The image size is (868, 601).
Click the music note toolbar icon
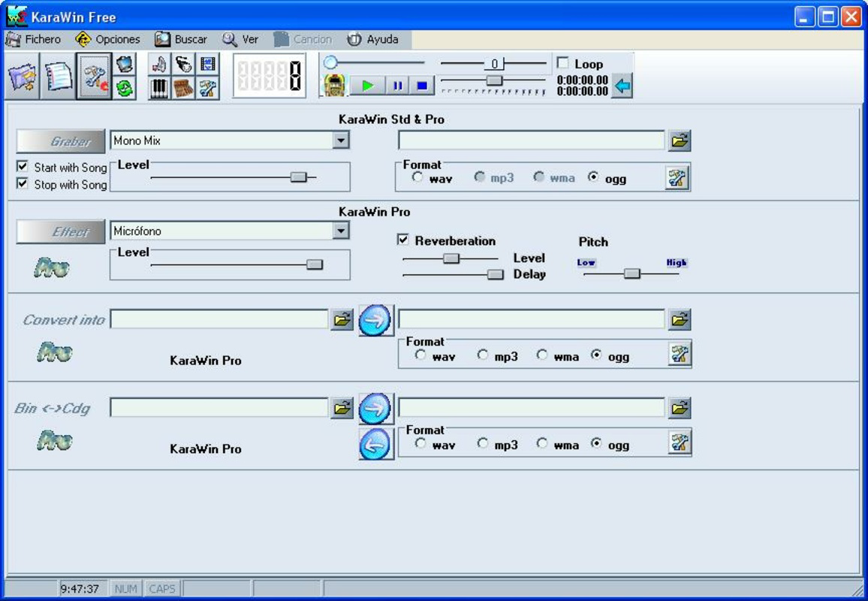pyautogui.click(x=159, y=65)
